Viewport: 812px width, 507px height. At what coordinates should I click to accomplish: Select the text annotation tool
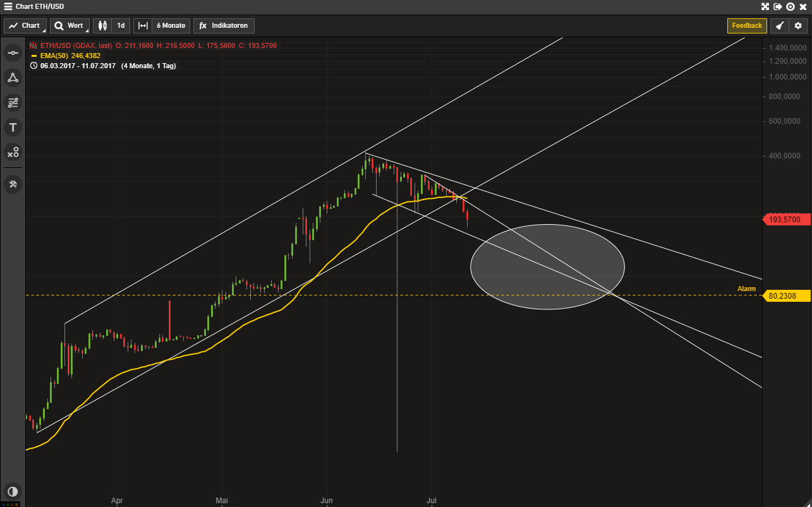(x=13, y=128)
